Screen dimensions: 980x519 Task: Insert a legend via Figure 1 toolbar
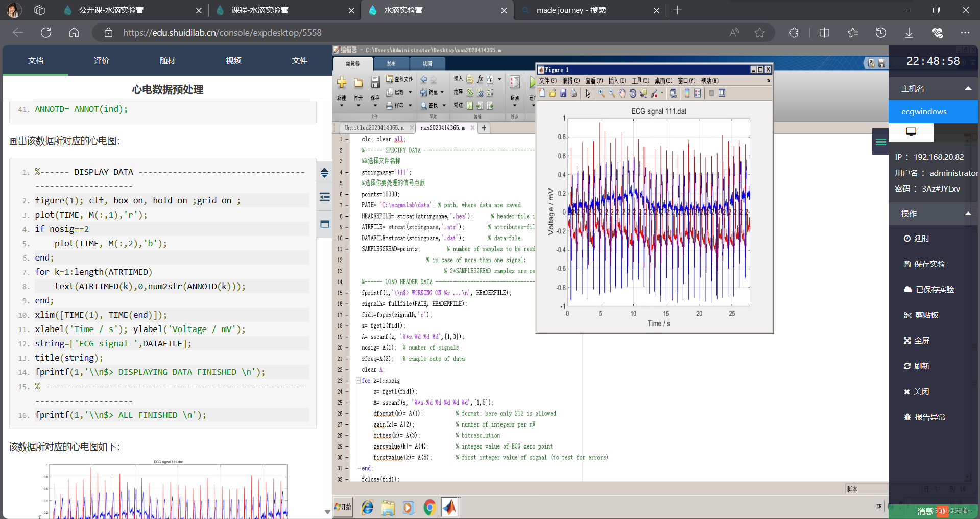tap(697, 93)
